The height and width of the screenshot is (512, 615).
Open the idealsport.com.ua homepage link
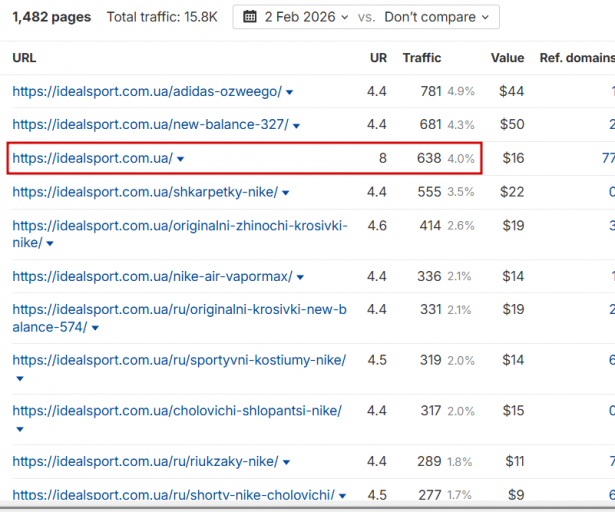[x=93, y=158]
